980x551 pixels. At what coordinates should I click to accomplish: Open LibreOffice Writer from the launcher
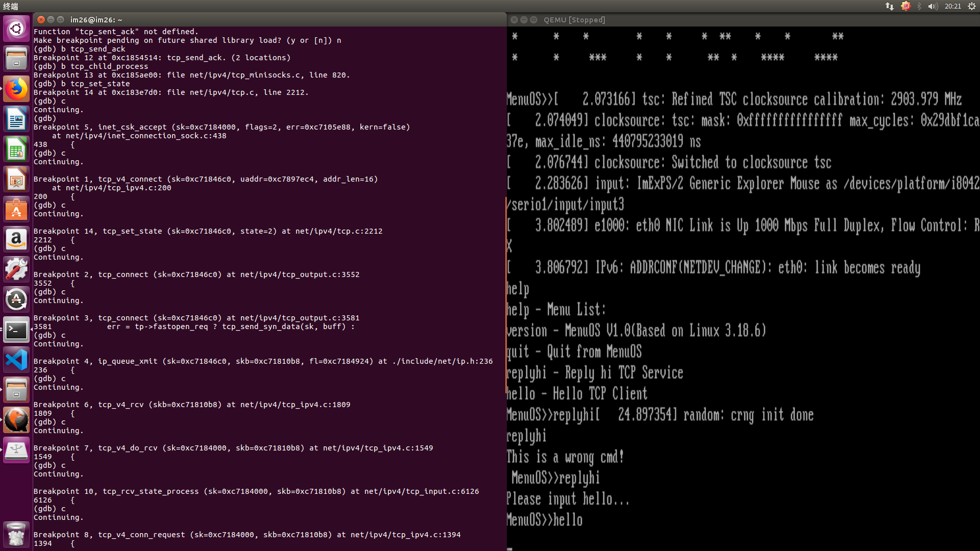[16, 119]
